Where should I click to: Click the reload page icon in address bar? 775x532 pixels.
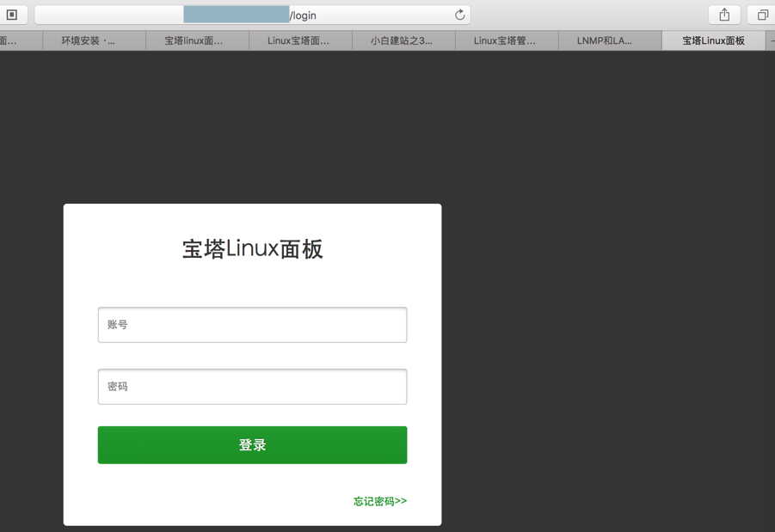pos(459,15)
